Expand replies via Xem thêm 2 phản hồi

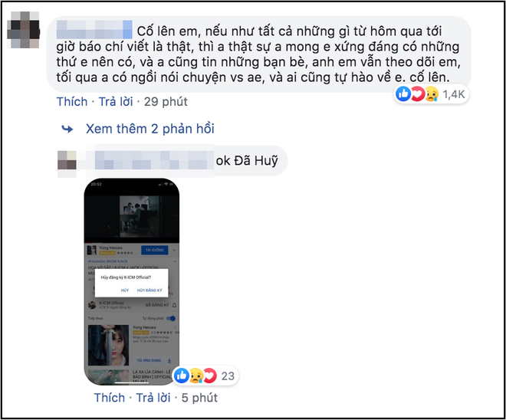(149, 129)
